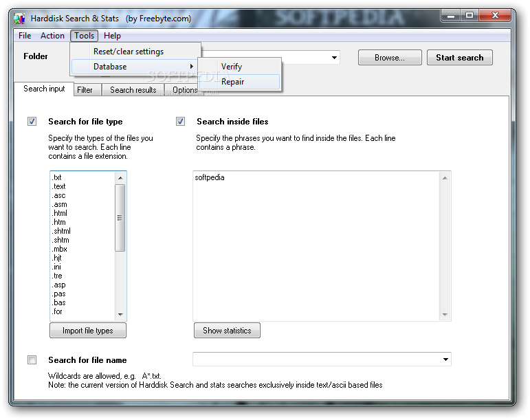This screenshot has height=420, width=530.
Task: Click up arrow of phrases box scrollbar
Action: [x=445, y=178]
